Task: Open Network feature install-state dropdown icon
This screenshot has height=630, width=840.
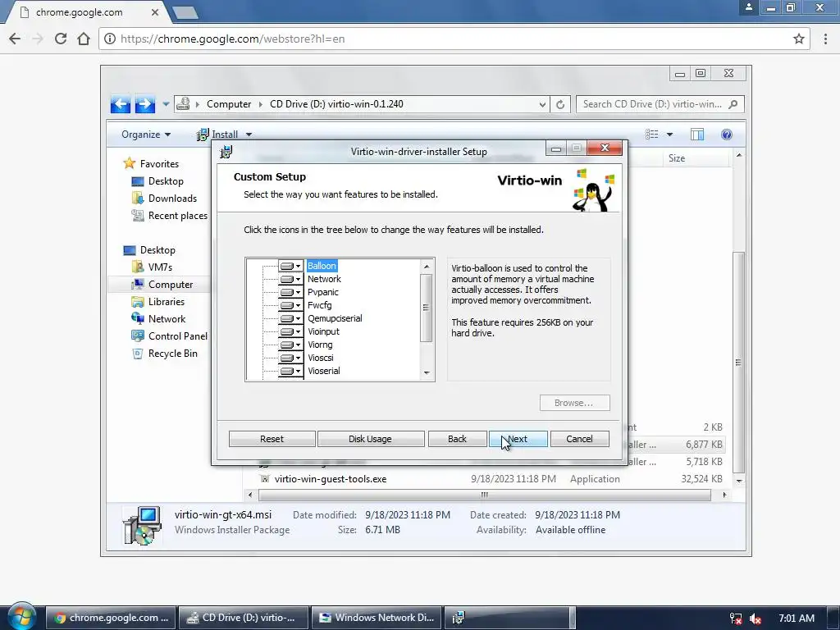Action: [x=291, y=279]
